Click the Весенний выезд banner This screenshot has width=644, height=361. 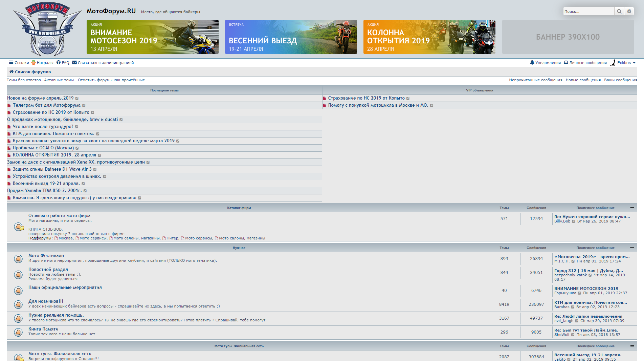click(291, 37)
